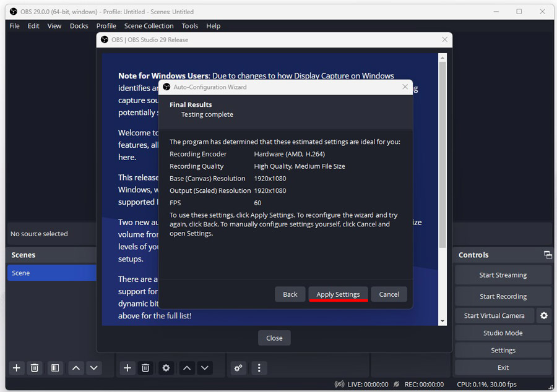Viewport: 557px width, 392px height.
Task: Remove selected scene with trash icon
Action: tap(35, 368)
